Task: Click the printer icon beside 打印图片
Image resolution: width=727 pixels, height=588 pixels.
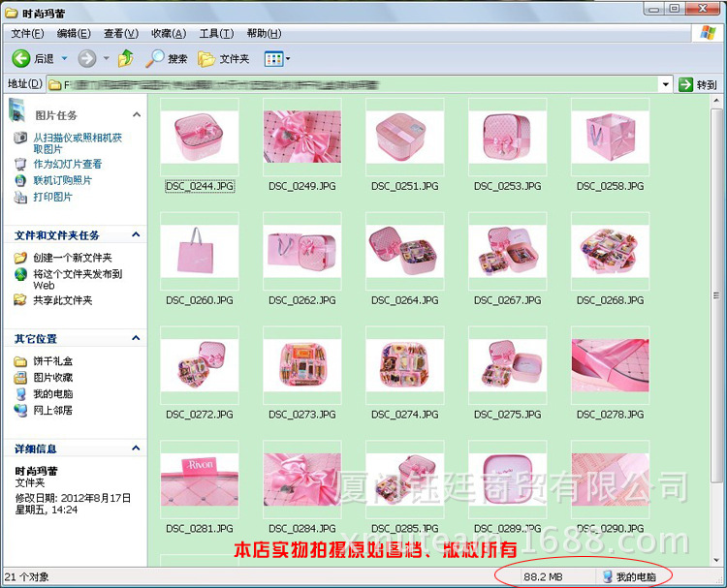Action: [20, 198]
